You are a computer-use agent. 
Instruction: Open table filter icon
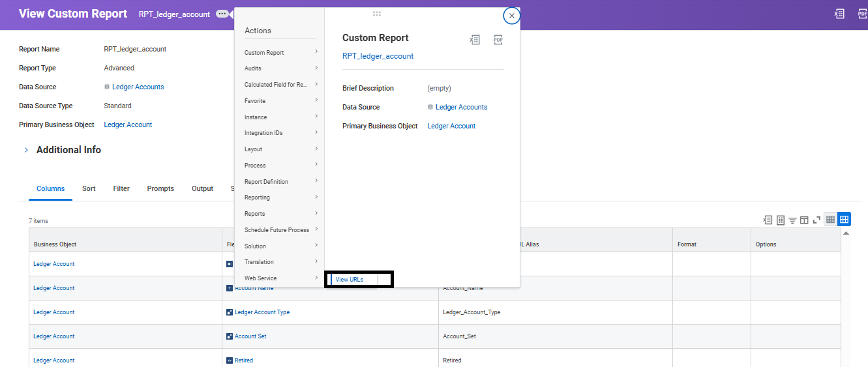tap(792, 220)
